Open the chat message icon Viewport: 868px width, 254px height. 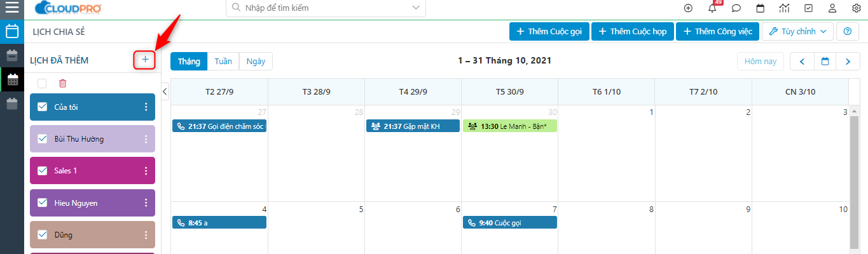point(736,8)
